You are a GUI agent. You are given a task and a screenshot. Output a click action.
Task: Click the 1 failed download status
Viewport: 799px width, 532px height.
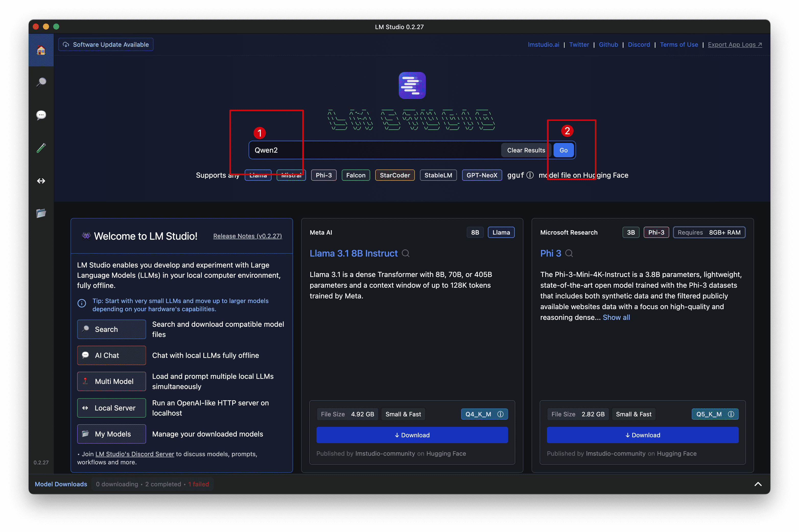pyautogui.click(x=198, y=484)
